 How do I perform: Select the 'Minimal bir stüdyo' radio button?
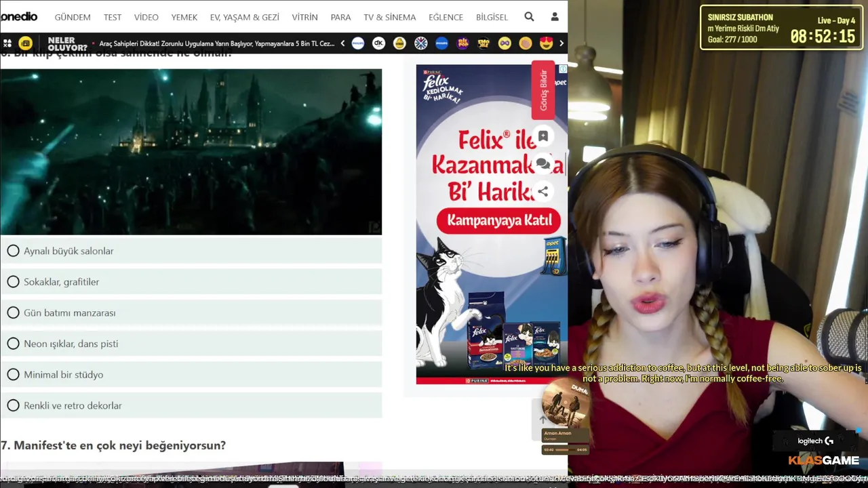pyautogui.click(x=13, y=374)
